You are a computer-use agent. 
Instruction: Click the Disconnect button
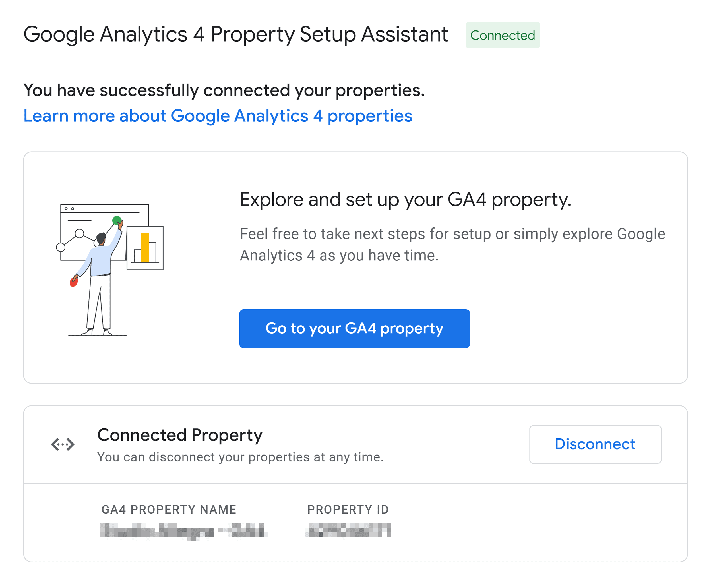click(595, 444)
